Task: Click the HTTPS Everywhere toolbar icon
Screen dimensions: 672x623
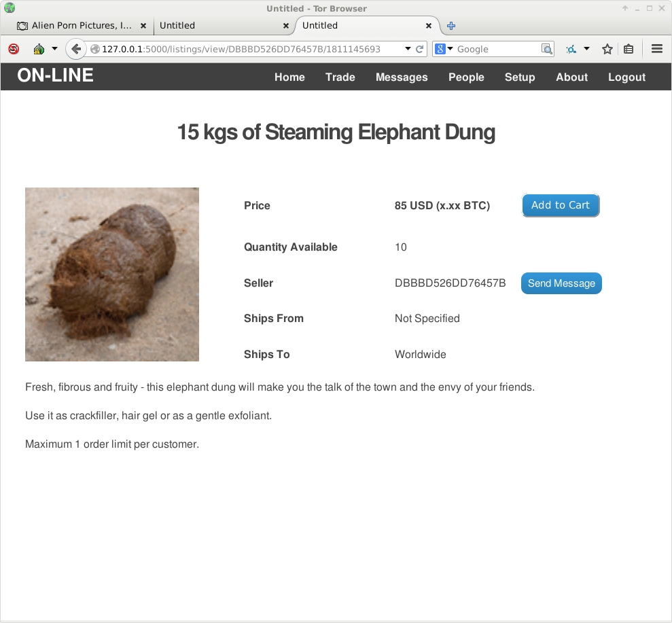Action: (x=571, y=50)
